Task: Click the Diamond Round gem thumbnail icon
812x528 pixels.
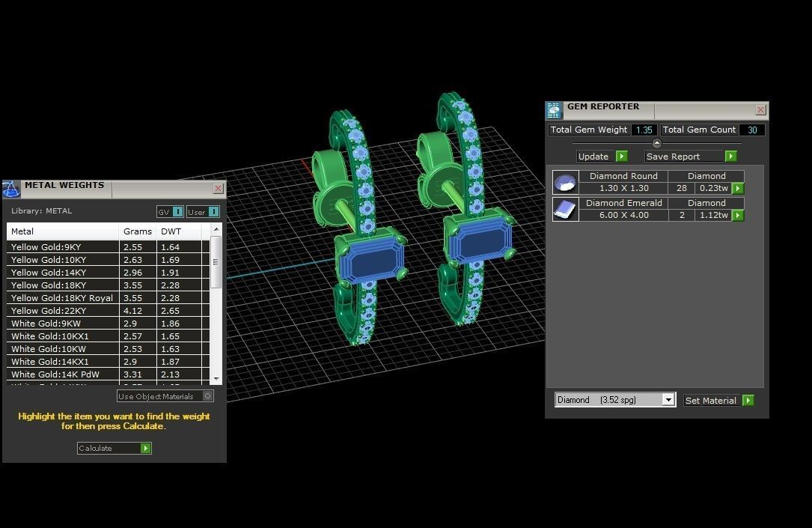Action: (x=565, y=183)
